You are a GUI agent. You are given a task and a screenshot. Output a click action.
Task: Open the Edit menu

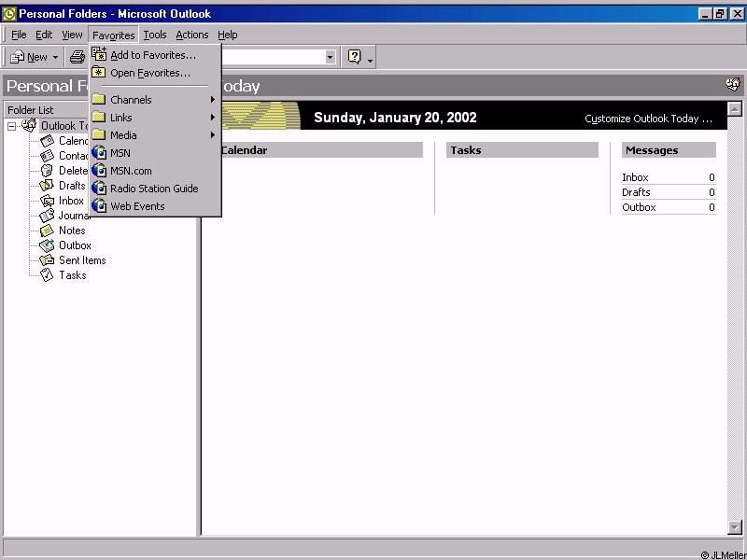(x=44, y=35)
